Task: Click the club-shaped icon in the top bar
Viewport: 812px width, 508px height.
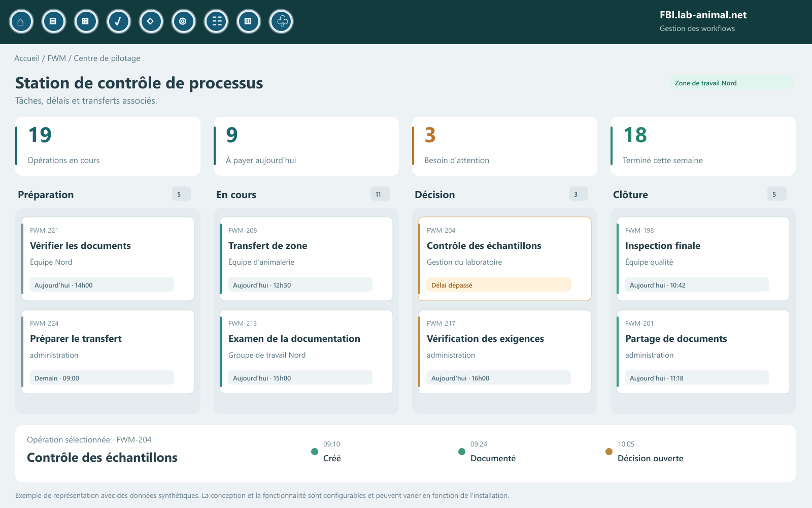Action: pyautogui.click(x=281, y=22)
